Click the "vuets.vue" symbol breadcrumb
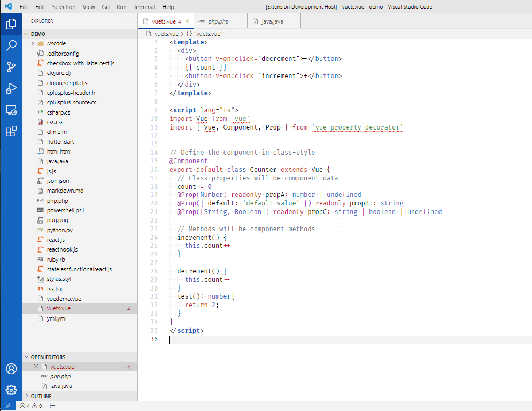The width and height of the screenshot is (532, 411). 204,34
